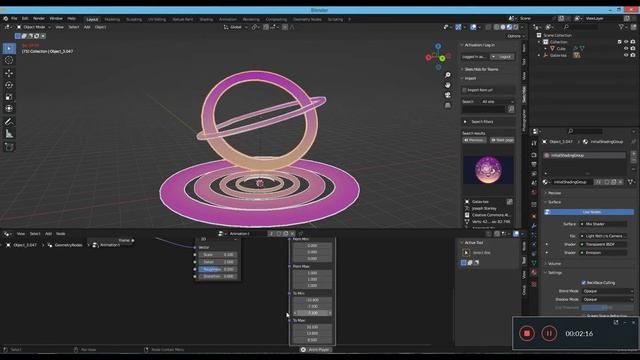Open the Edit menu
640x360 pixels.
25,18
